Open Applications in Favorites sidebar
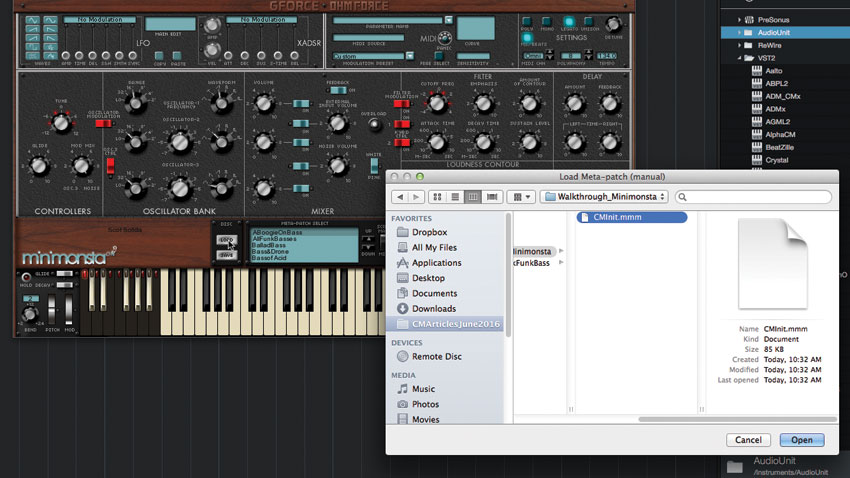850x478 pixels. [x=436, y=262]
